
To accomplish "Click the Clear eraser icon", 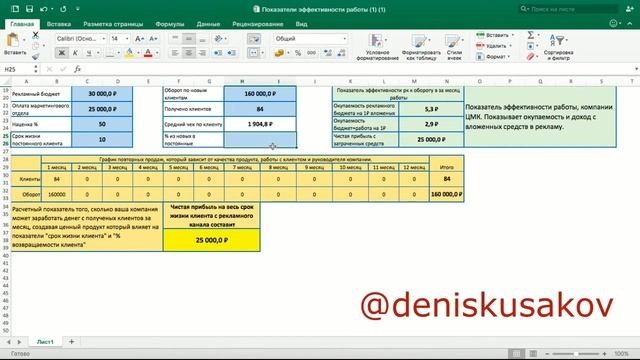I will (x=531, y=56).
